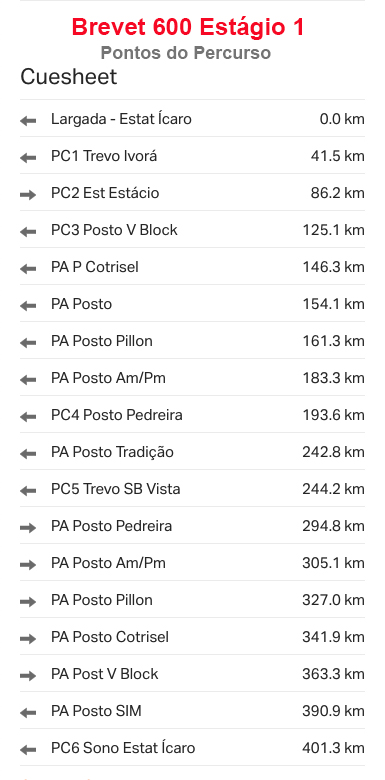Click the Brevet 600 Estágio 1 title
The height and width of the screenshot is (780, 385).
click(x=188, y=27)
